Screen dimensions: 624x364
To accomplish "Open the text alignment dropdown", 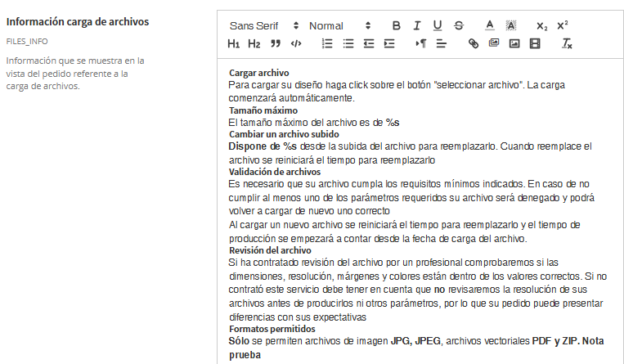I will [x=442, y=43].
